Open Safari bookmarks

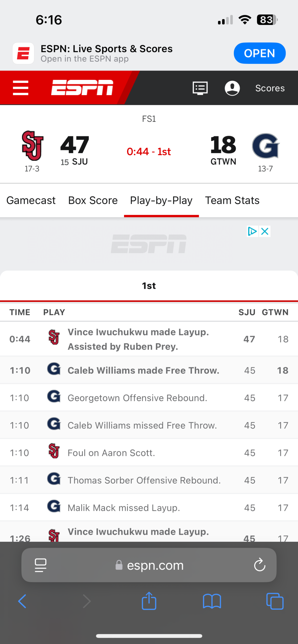[x=212, y=601]
